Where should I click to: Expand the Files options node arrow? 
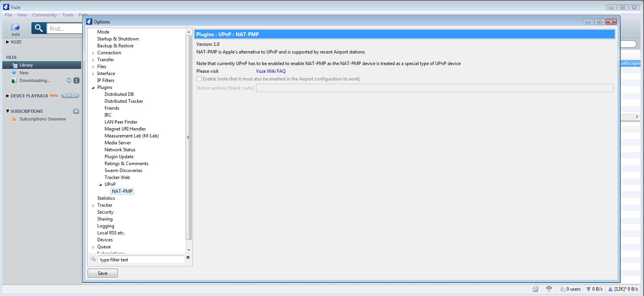[x=93, y=67]
